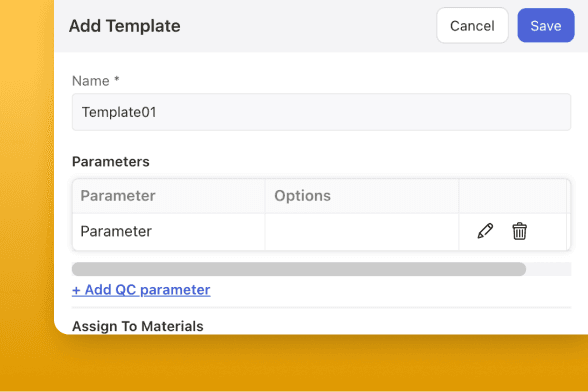Click the scrollbar track right of the thumb
The image size is (588, 392).
[x=548, y=269]
